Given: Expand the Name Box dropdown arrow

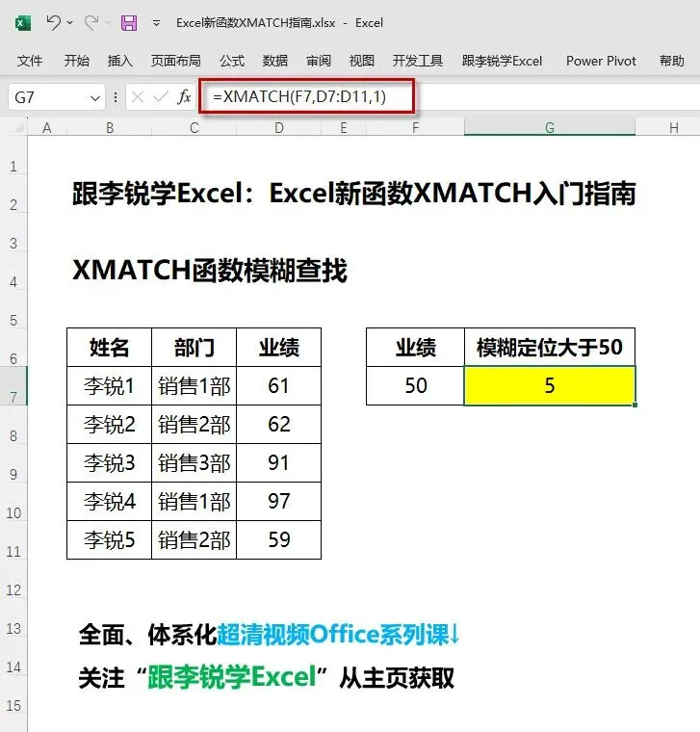Looking at the screenshot, I should pos(95,98).
